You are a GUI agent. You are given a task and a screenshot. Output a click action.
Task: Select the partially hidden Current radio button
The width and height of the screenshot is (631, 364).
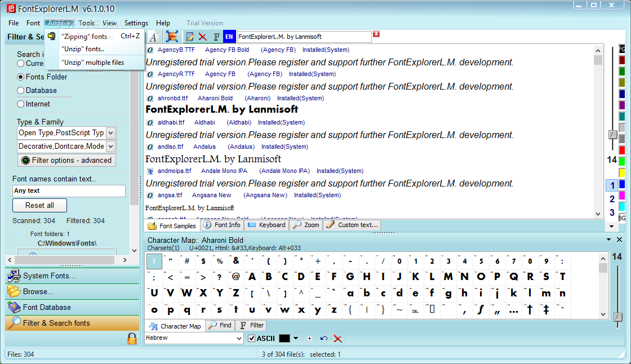20,63
